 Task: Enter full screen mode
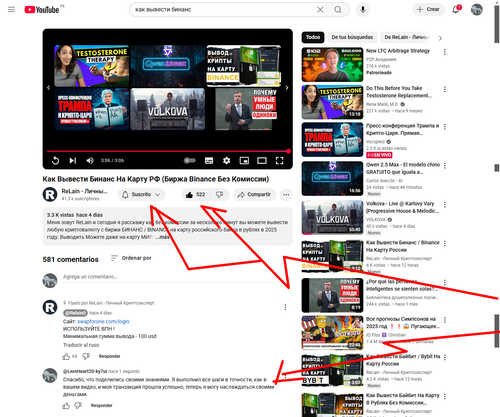(x=280, y=161)
